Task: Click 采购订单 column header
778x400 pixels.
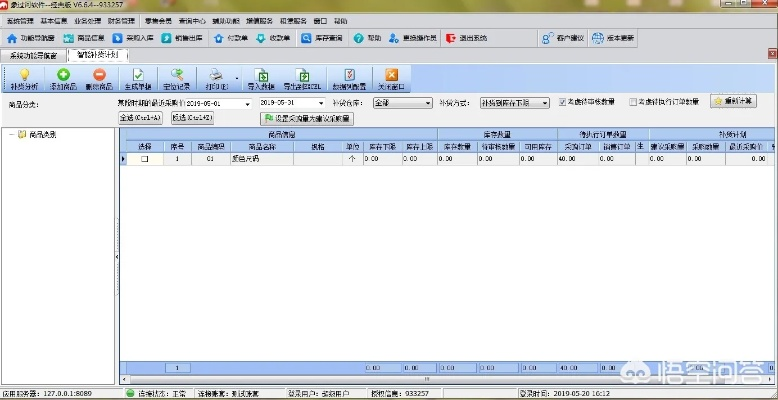Action: 578,146
